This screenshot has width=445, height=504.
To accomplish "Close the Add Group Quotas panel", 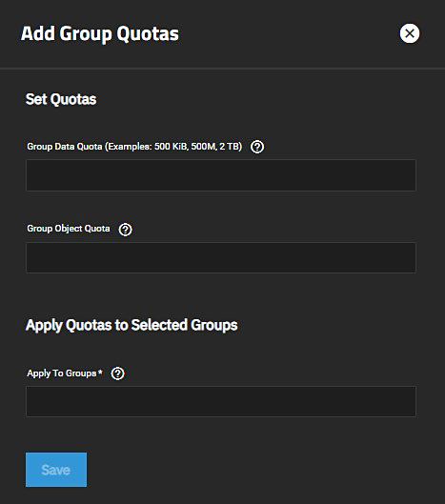I will pyautogui.click(x=410, y=33).
